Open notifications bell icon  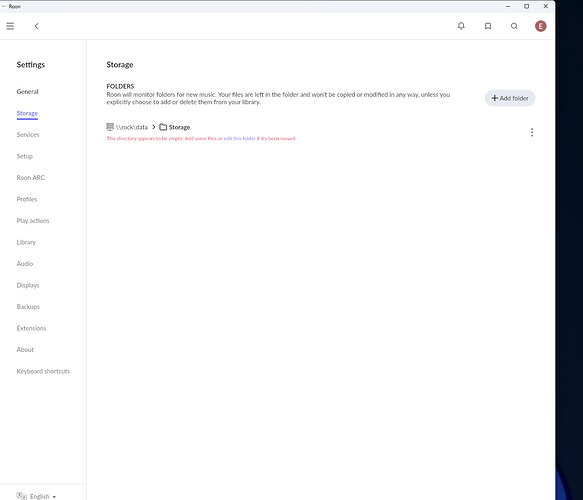(461, 26)
